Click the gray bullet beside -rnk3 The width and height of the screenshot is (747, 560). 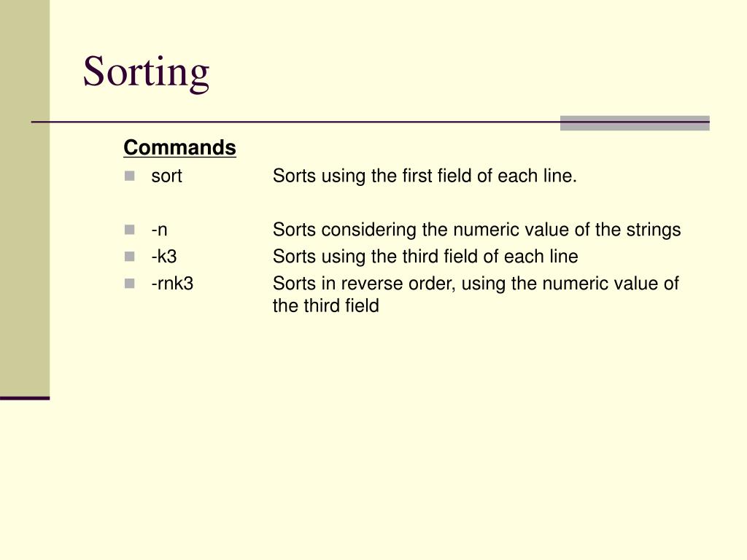point(130,284)
